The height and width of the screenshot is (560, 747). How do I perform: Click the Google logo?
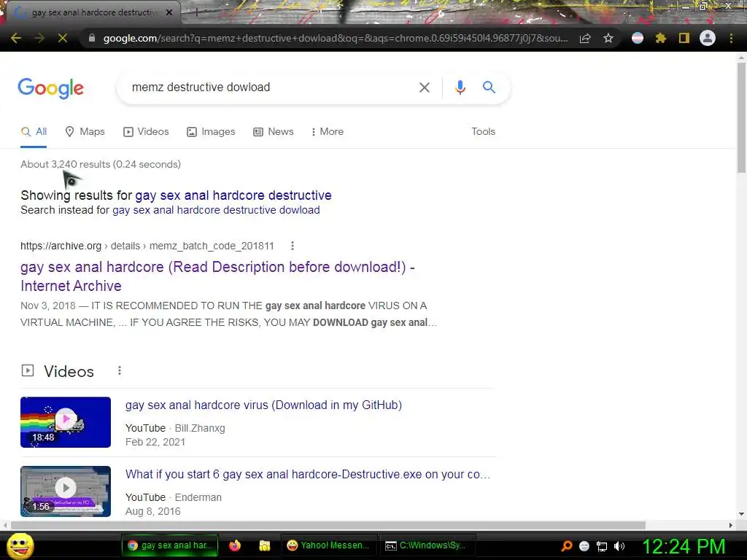tap(51, 87)
